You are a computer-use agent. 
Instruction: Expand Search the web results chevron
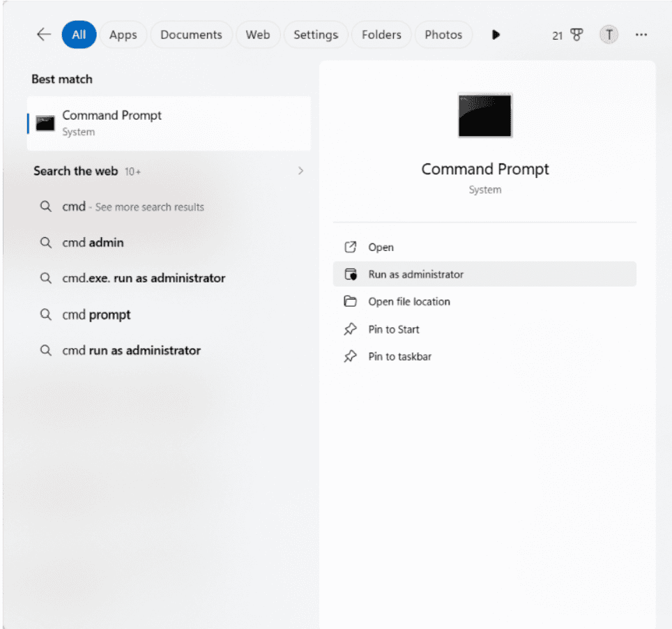[300, 171]
